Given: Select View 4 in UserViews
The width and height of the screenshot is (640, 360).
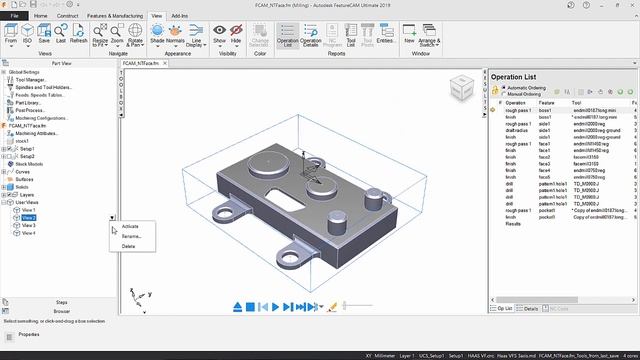Looking at the screenshot, I should point(29,233).
